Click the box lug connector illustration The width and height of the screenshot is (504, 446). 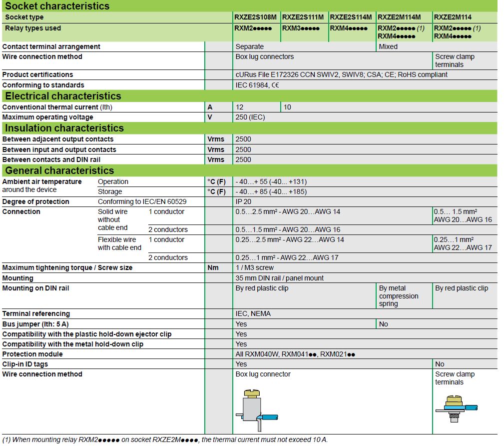[x=257, y=410]
